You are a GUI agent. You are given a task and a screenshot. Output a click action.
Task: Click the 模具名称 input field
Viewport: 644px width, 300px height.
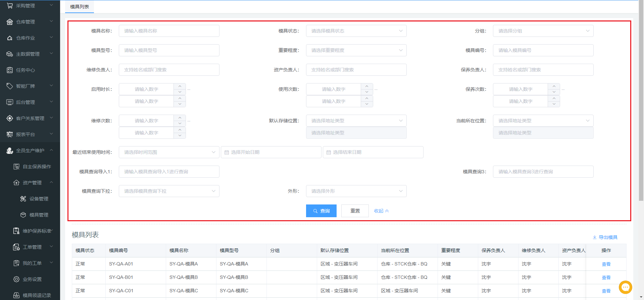(x=169, y=31)
